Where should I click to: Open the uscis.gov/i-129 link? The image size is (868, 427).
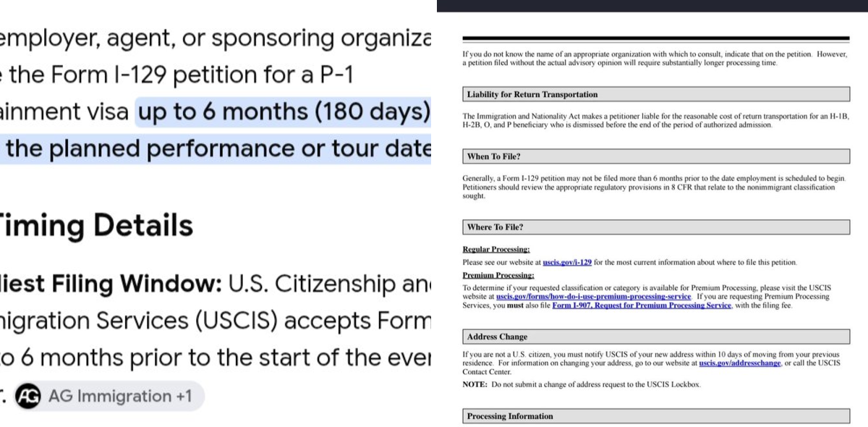567,262
